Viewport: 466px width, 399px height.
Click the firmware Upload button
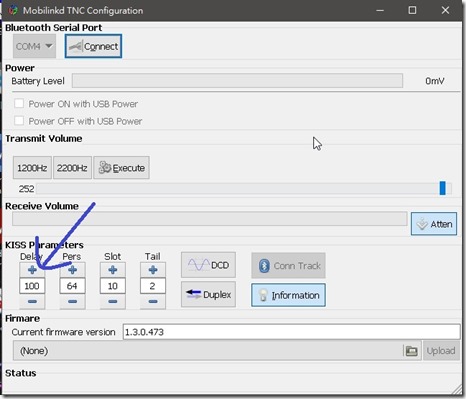(x=441, y=351)
